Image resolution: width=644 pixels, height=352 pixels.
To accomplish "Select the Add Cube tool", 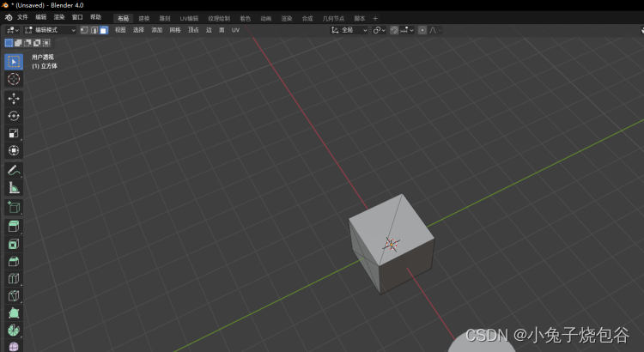I will click(14, 207).
